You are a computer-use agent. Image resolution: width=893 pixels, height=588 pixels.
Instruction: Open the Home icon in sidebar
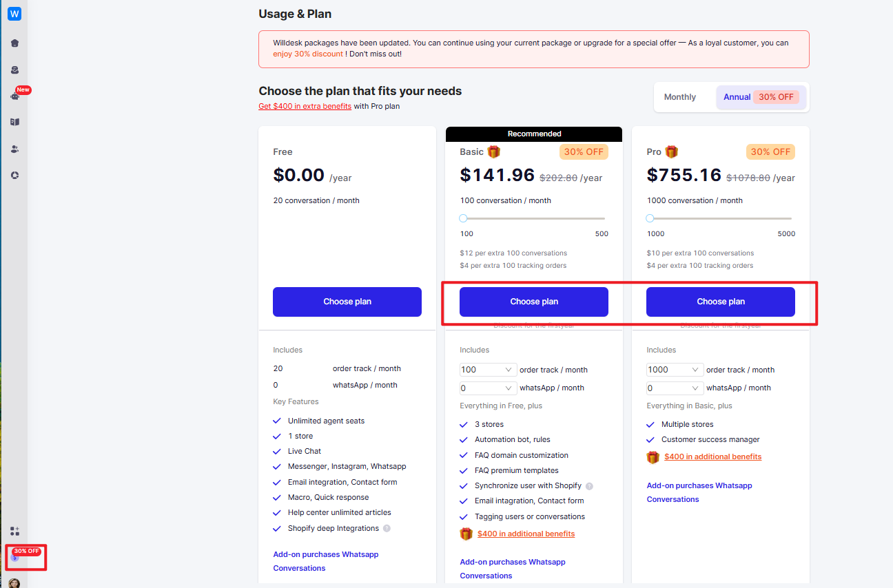(14, 43)
